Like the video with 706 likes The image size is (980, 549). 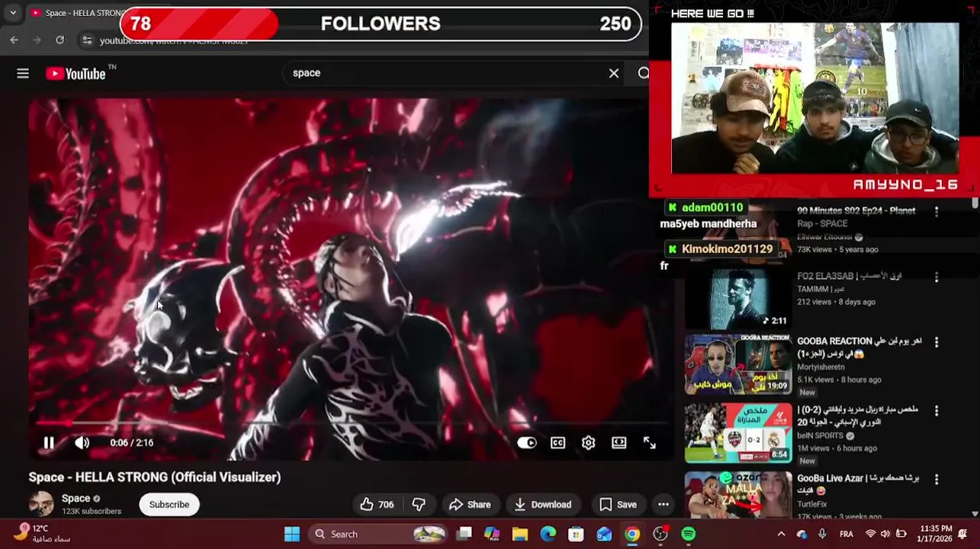click(377, 504)
